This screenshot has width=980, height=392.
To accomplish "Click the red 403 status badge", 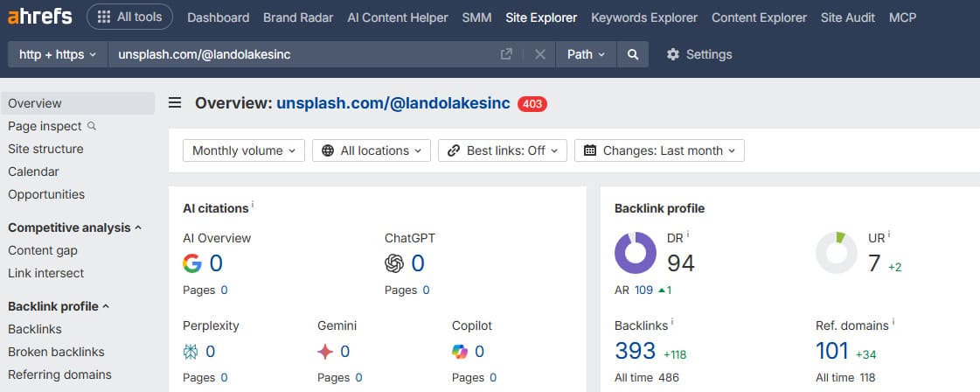I will [532, 104].
